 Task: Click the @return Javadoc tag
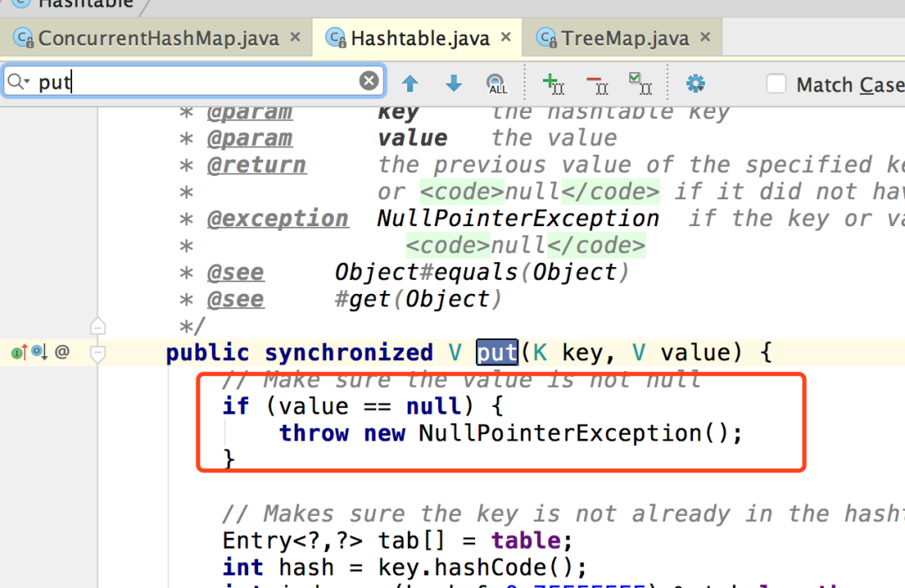pos(256,165)
